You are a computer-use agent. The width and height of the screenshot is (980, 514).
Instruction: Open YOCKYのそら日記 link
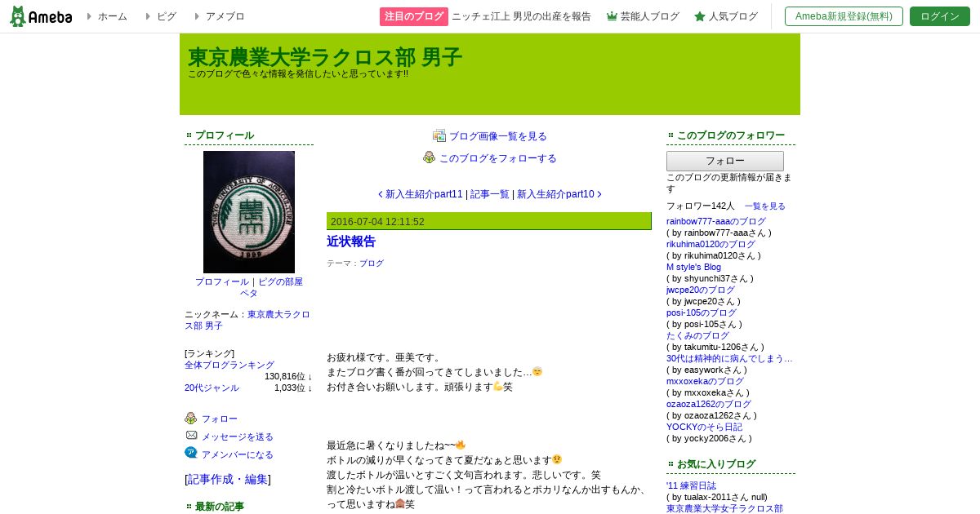pos(704,427)
